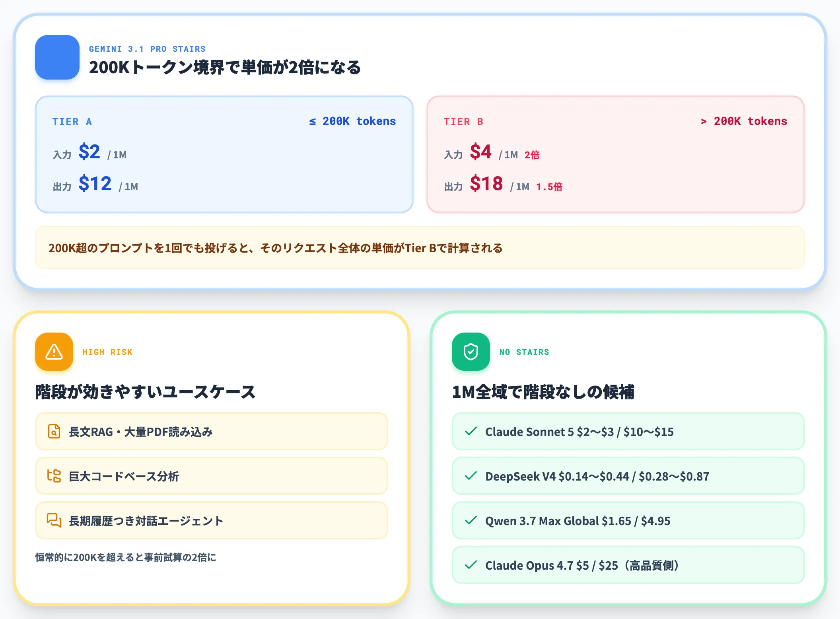The image size is (840, 619).
Task: Click the orange warning triangle icon
Action: [54, 352]
